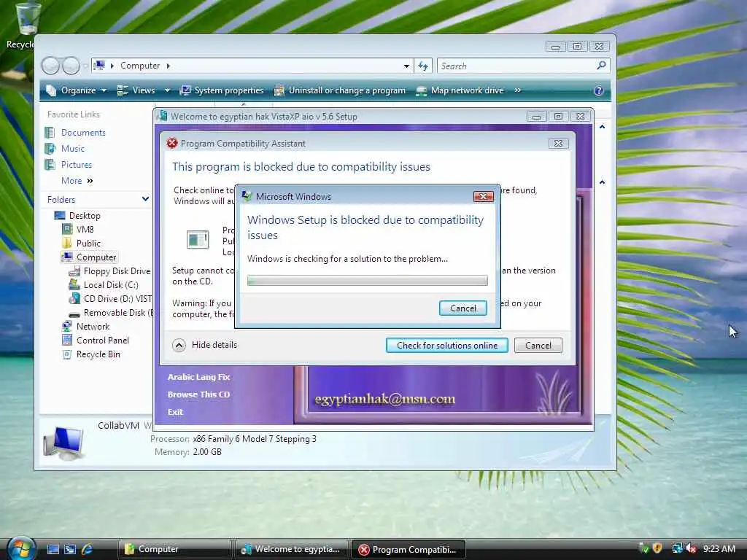Click the muted volume tray icon

(692, 548)
